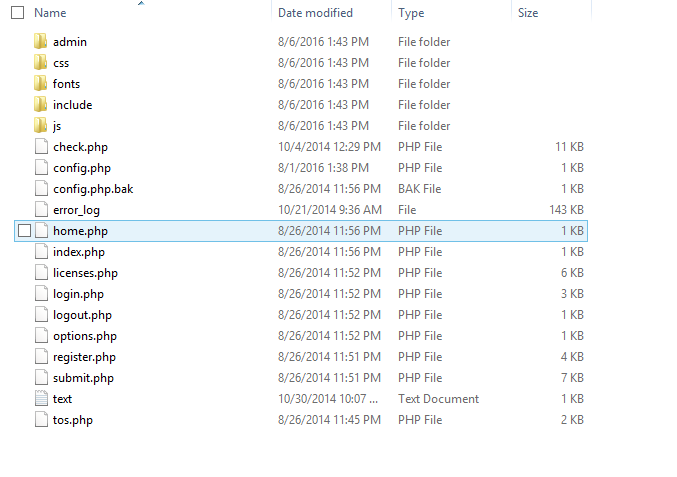Click the text document icon
This screenshot has width=677, height=477.
[41, 399]
